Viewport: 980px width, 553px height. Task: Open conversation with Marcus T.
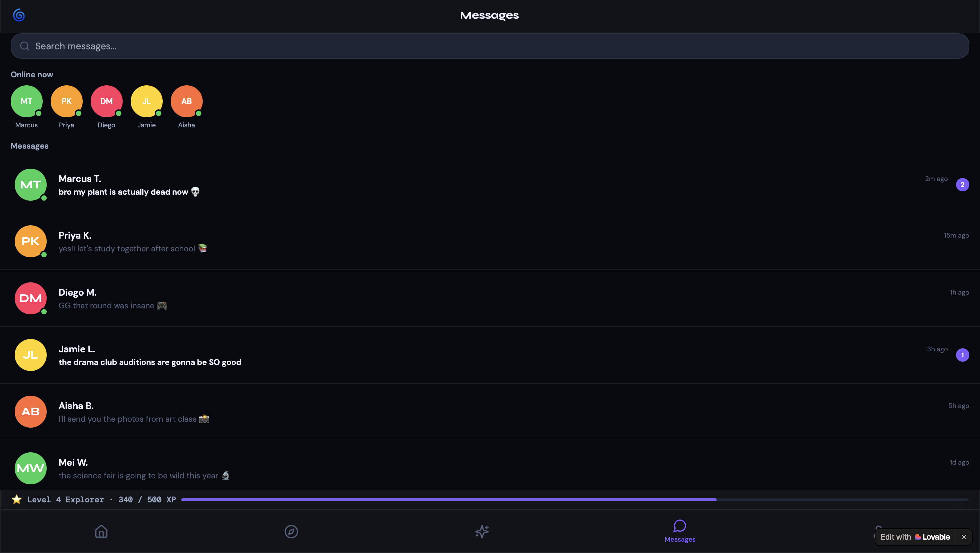point(457,185)
